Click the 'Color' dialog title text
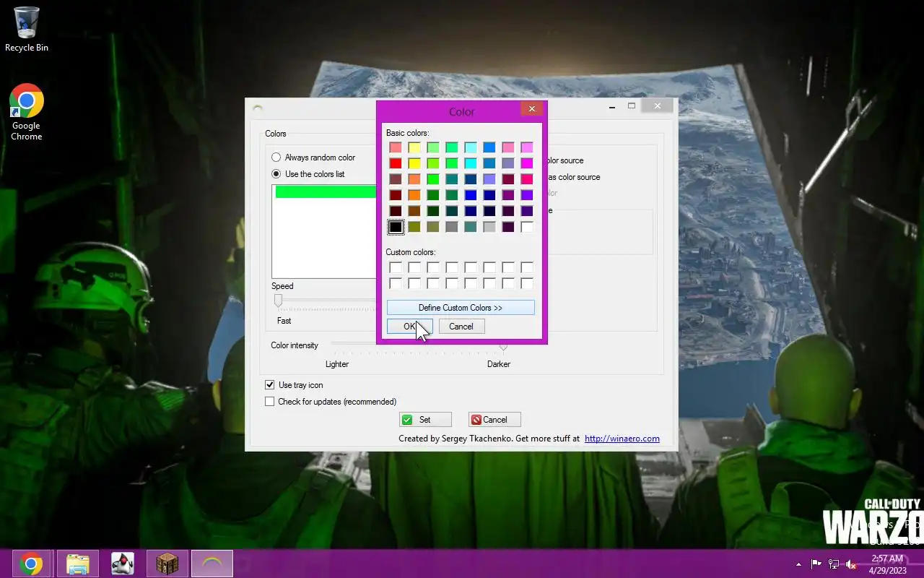Screen dimensions: 924x578 click(462, 112)
